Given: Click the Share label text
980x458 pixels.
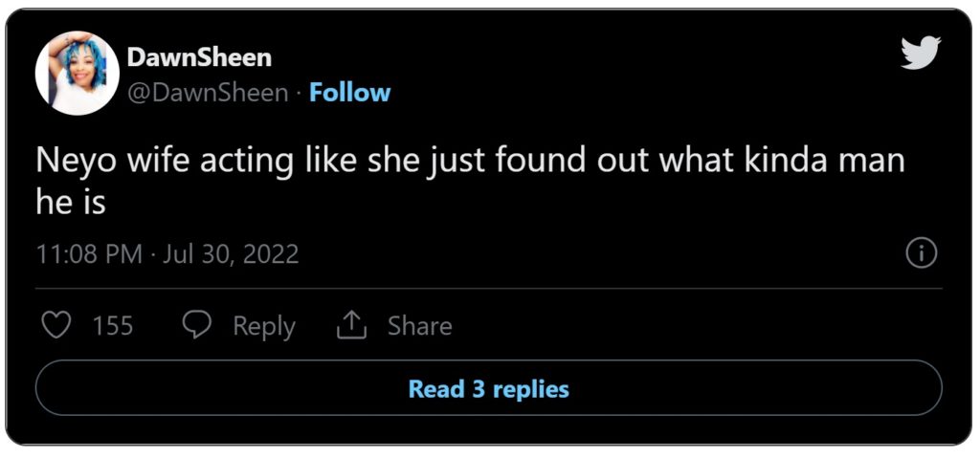Looking at the screenshot, I should click(x=419, y=326).
